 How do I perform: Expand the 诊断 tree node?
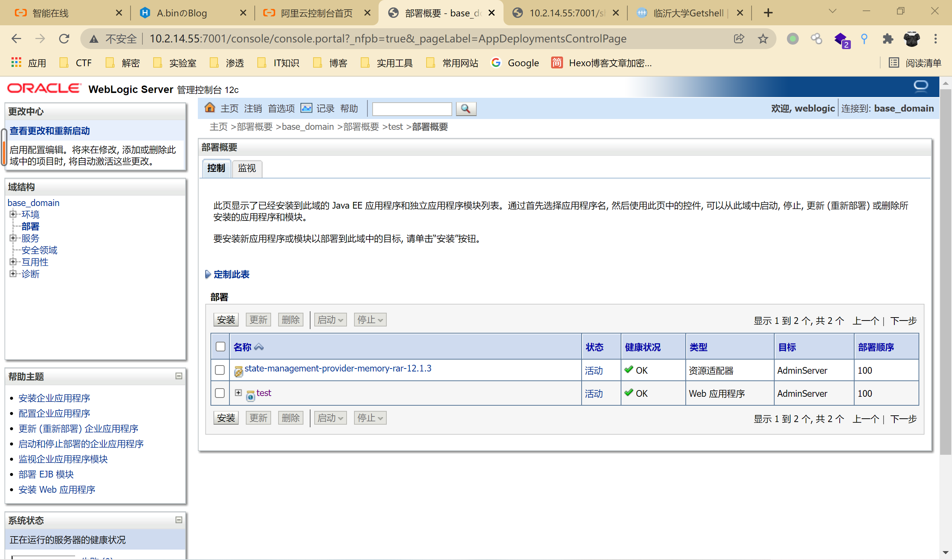pos(13,274)
